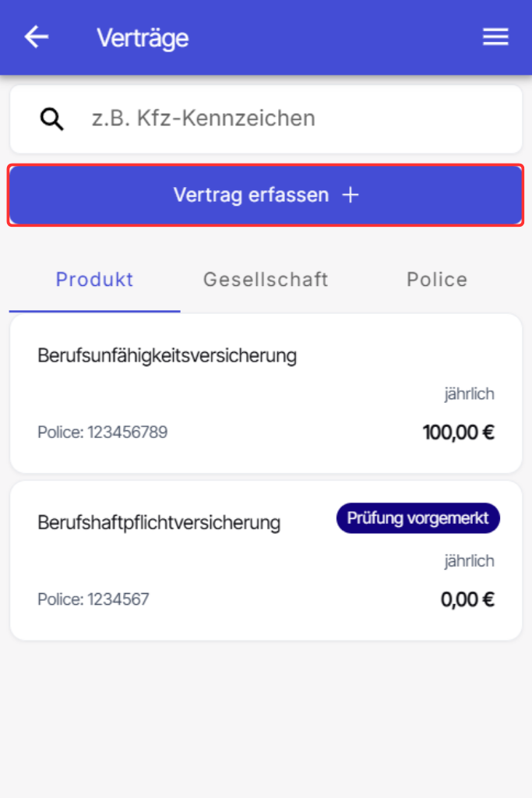This screenshot has width=532, height=798.
Task: Switch to the Police tab
Action: click(437, 280)
